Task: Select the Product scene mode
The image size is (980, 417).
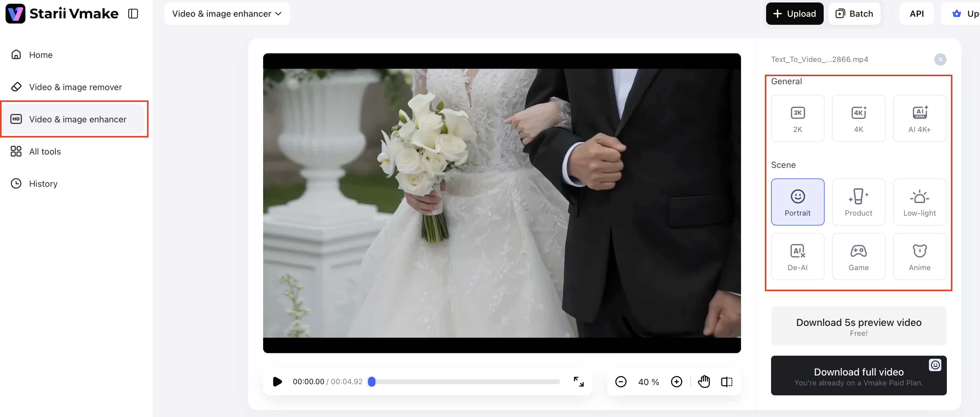Action: click(859, 202)
